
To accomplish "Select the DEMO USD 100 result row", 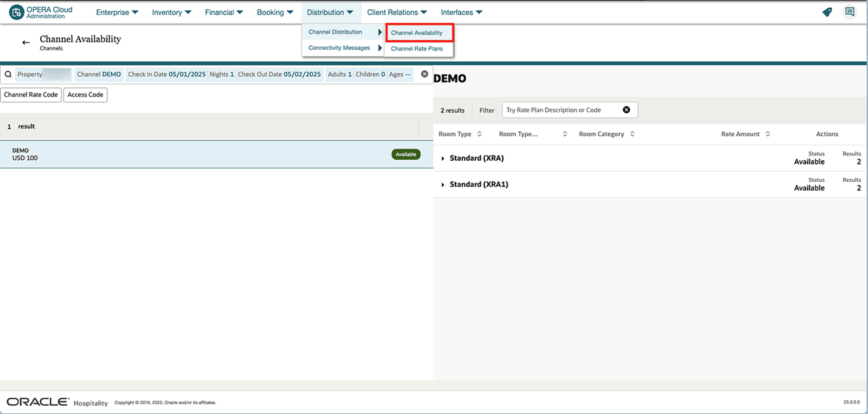I will click(217, 154).
